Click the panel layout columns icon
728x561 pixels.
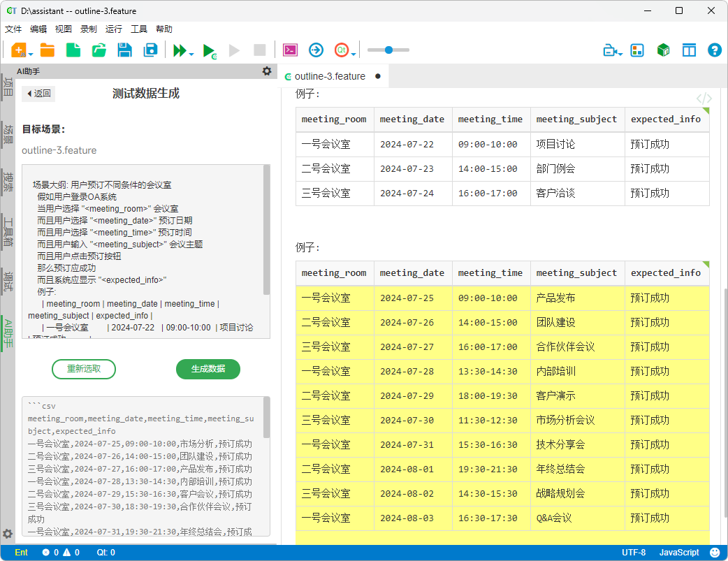(x=689, y=50)
